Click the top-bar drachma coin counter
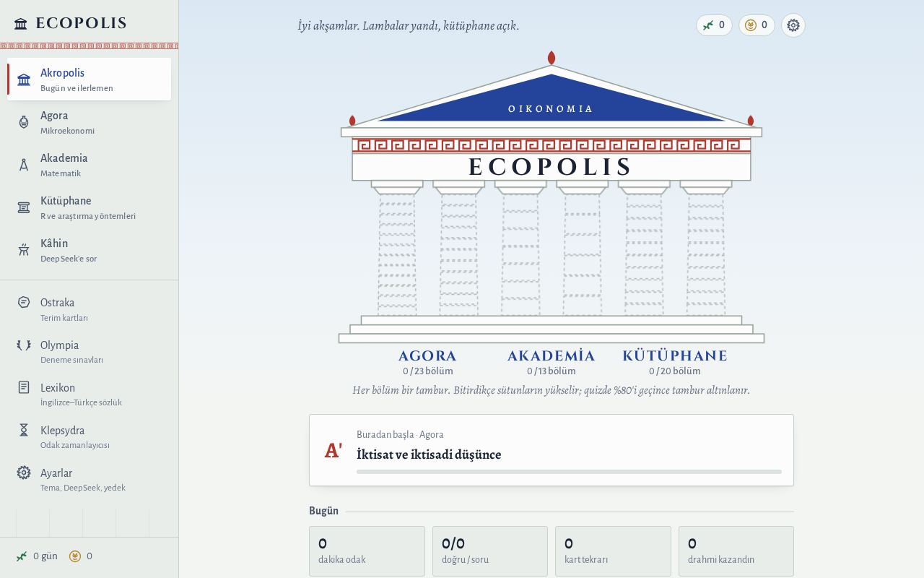The width and height of the screenshot is (924, 578). pos(757,25)
